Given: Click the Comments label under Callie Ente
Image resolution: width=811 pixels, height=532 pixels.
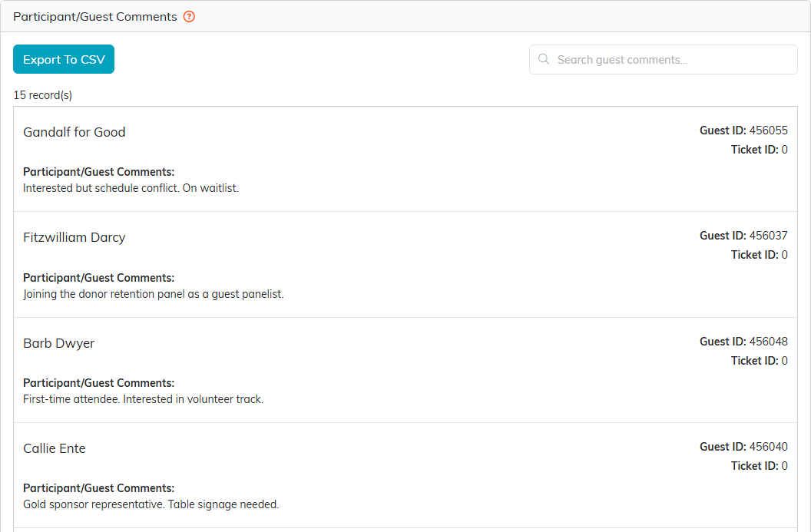Looking at the screenshot, I should tap(99, 488).
